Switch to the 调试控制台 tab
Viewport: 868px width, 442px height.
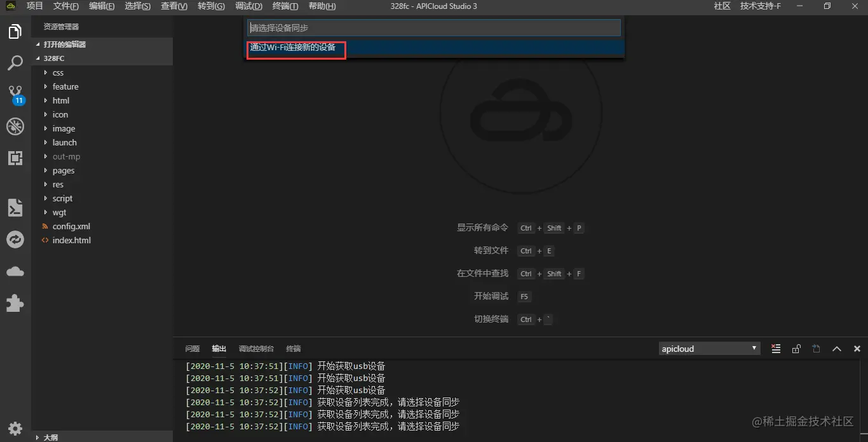[256, 349]
